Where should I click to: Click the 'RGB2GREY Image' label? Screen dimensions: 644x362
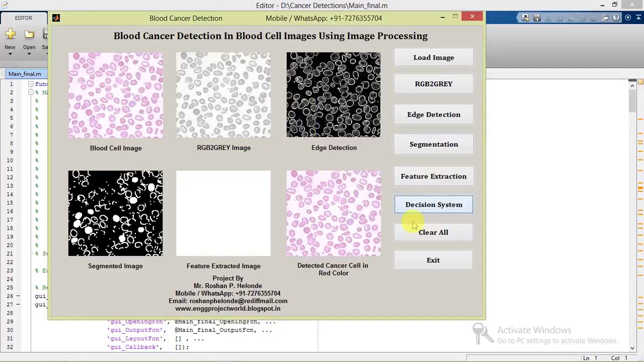[224, 147]
